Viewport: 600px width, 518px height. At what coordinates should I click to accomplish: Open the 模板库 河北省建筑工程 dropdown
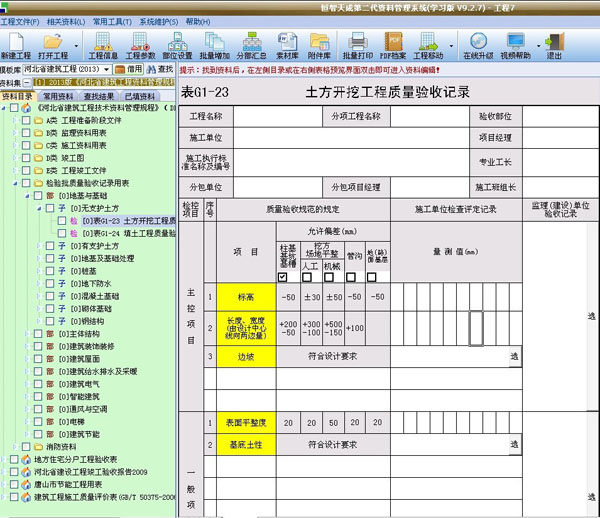pyautogui.click(x=107, y=69)
